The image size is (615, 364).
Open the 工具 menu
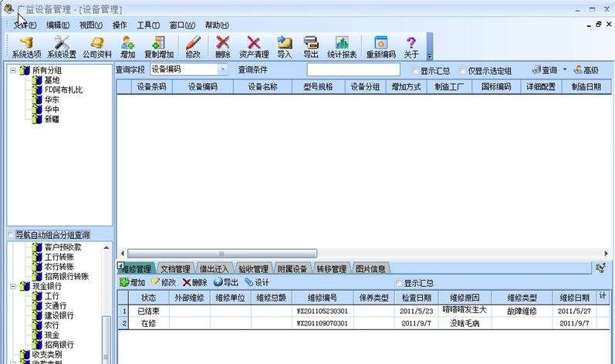pyautogui.click(x=148, y=25)
